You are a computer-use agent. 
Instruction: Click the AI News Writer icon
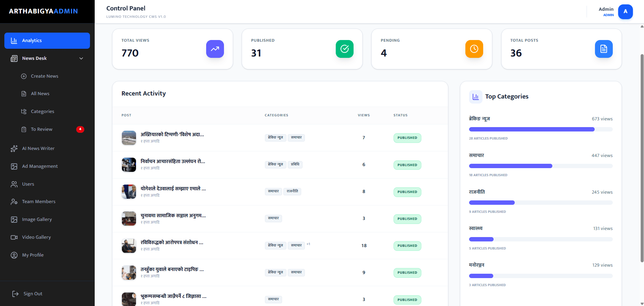pos(14,148)
